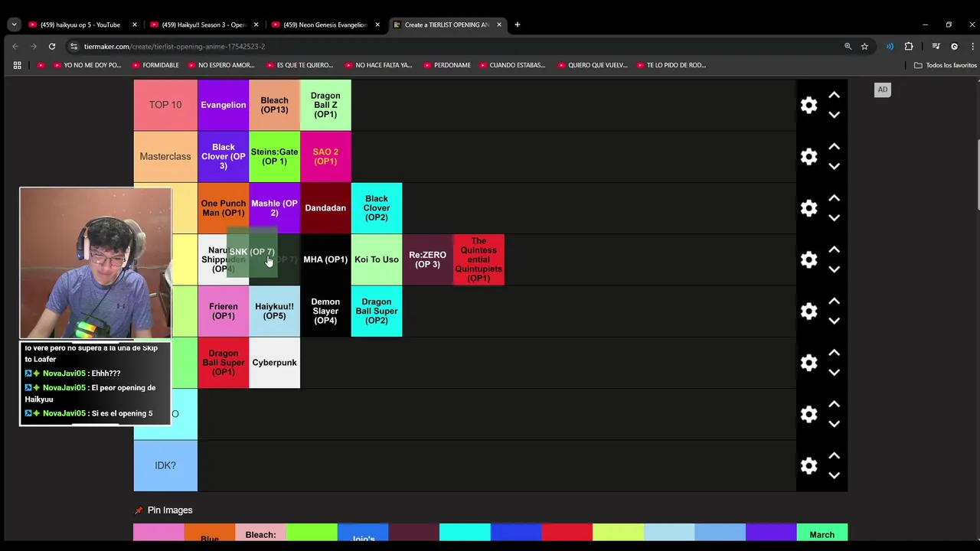The height and width of the screenshot is (551, 980).
Task: Open settings gear for Frieren (OP1) row
Action: pyautogui.click(x=808, y=311)
